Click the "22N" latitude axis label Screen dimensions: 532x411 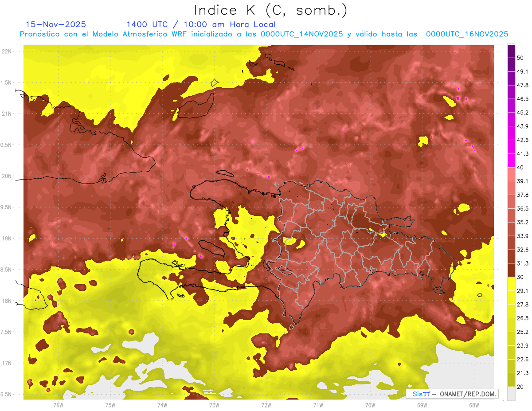click(x=7, y=51)
